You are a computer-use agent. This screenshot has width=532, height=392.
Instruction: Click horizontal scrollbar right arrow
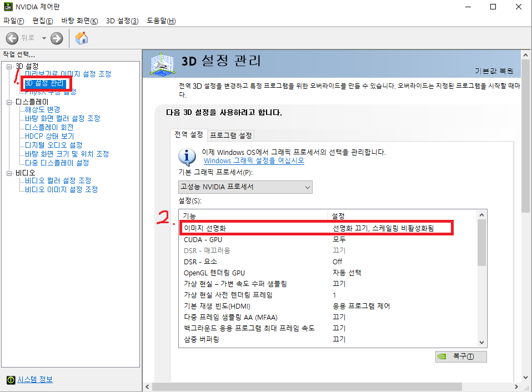pos(516,386)
